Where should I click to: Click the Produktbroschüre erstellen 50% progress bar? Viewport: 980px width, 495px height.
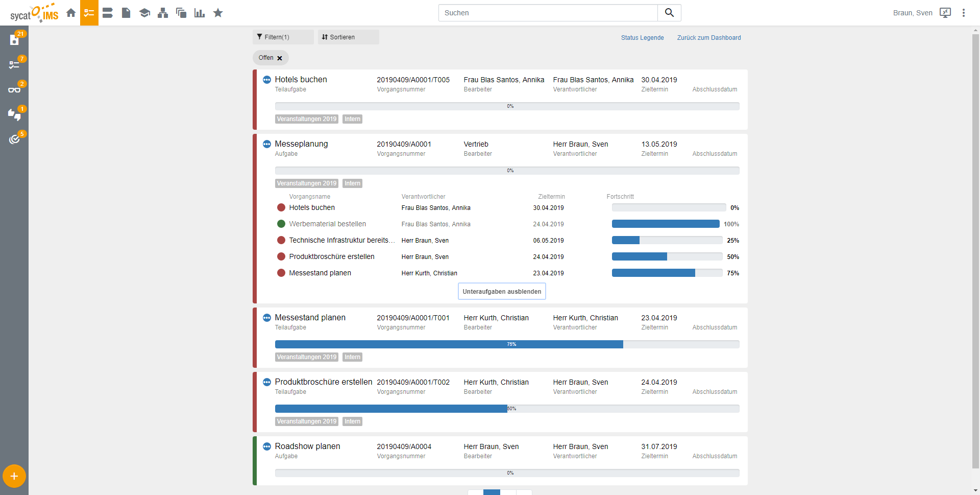(507, 409)
